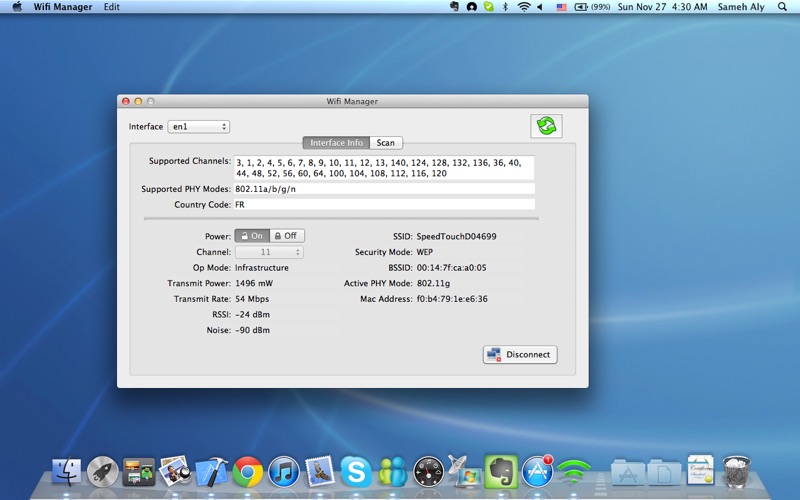The image size is (800, 500).
Task: Open Wifi Manager green signal dock icon
Action: pyautogui.click(x=573, y=471)
